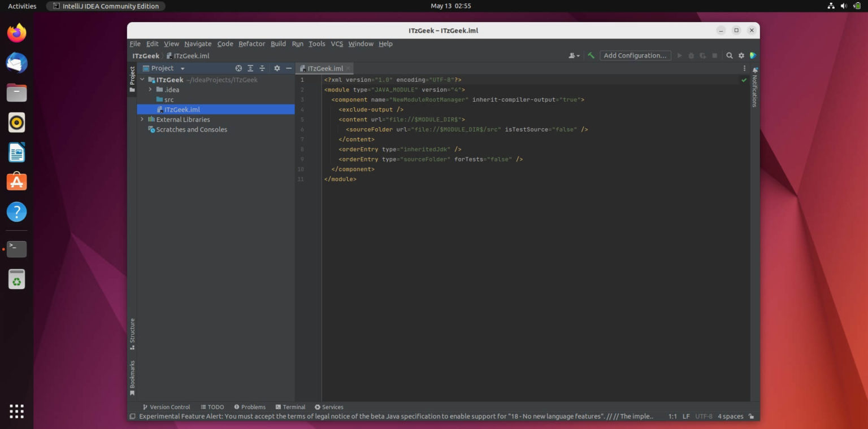The height and width of the screenshot is (429, 868).
Task: Click the Add Configuration button
Action: 635,55
